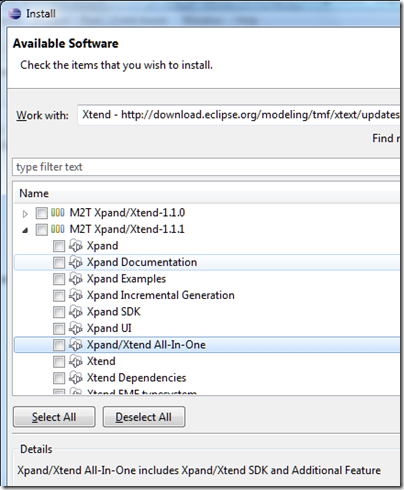Check the M2T Xpand/Xtend-1.1.0 checkbox
Image resolution: width=404 pixels, height=490 pixels.
click(42, 213)
